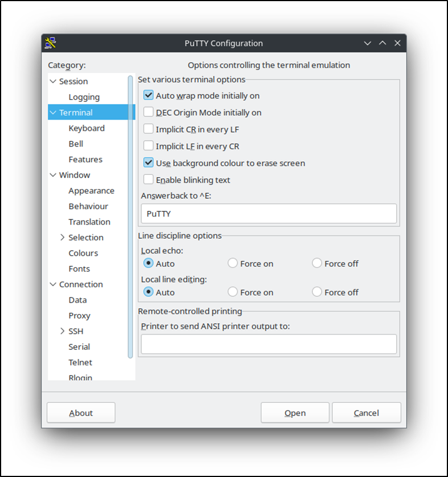Screen dimensions: 448x477
Task: Click the Cancel button
Action: (x=366, y=413)
